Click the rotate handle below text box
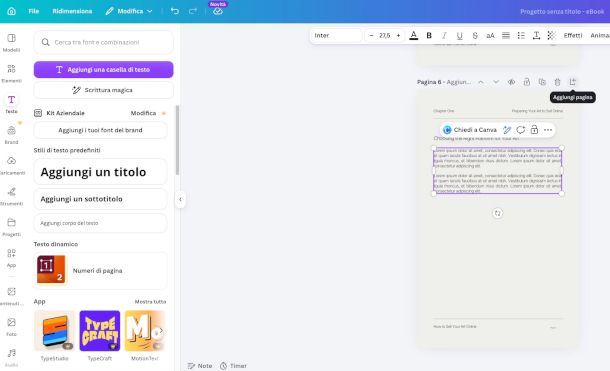 497,213
